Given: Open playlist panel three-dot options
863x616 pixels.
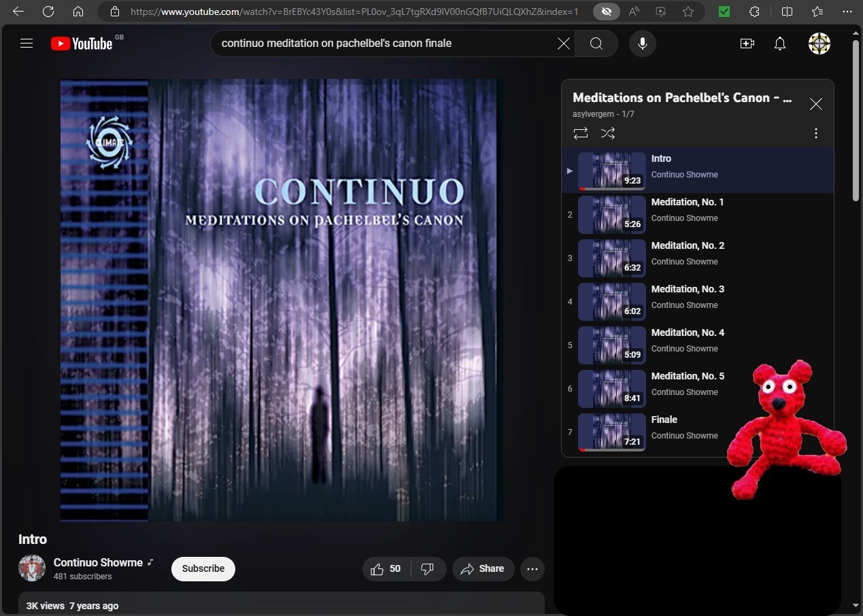Looking at the screenshot, I should pos(816,133).
